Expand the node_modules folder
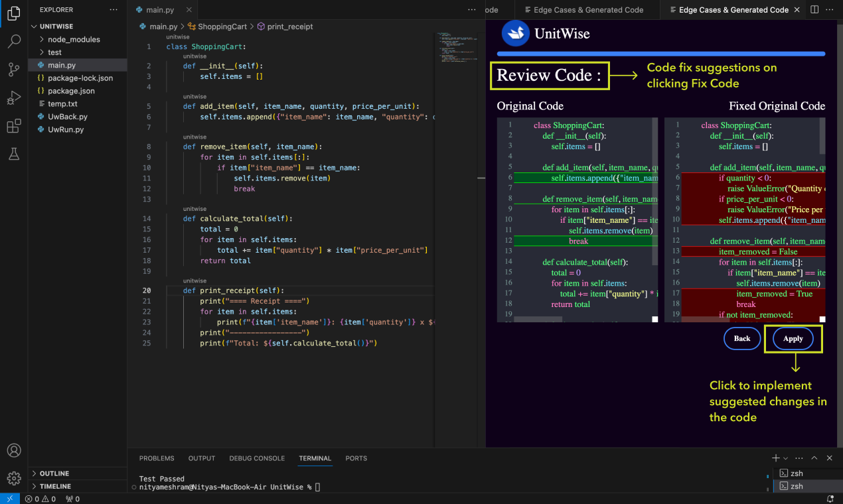Screen dimensions: 843x504 coord(77,39)
